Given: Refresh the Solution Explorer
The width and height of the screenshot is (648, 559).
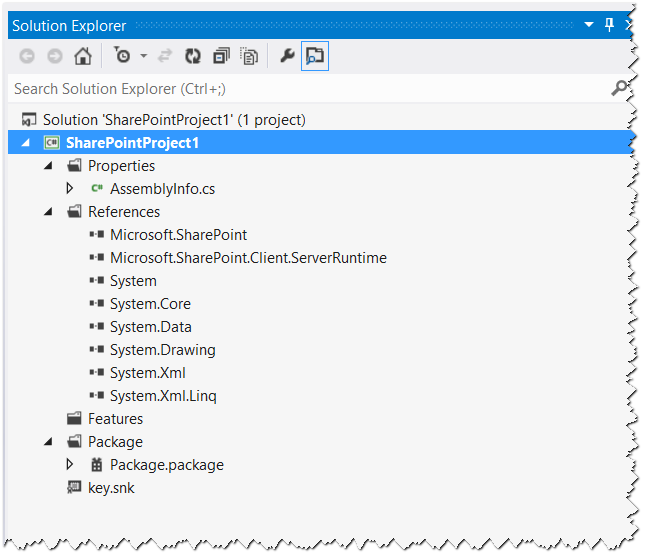Looking at the screenshot, I should pyautogui.click(x=193, y=56).
